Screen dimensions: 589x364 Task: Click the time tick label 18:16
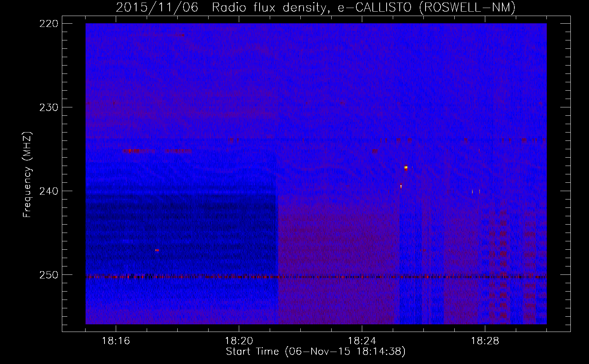click(x=116, y=341)
